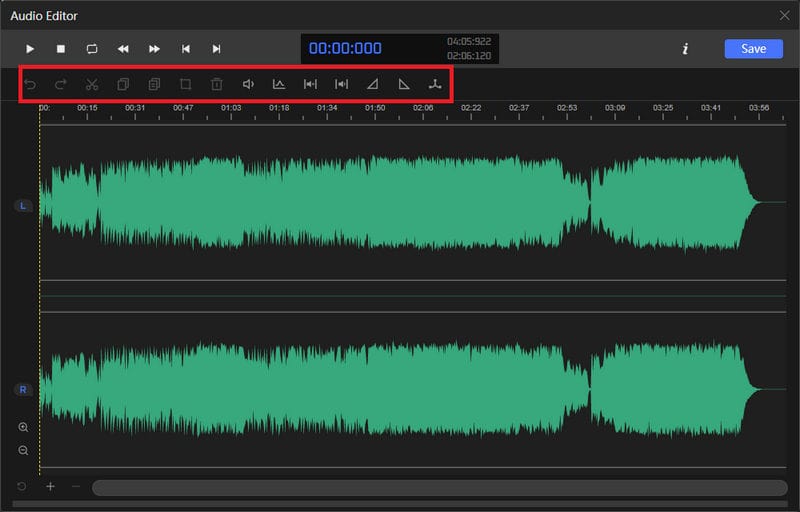Click the 02:06 mark on the ruler
Screen dimensions: 800x512
423,108
